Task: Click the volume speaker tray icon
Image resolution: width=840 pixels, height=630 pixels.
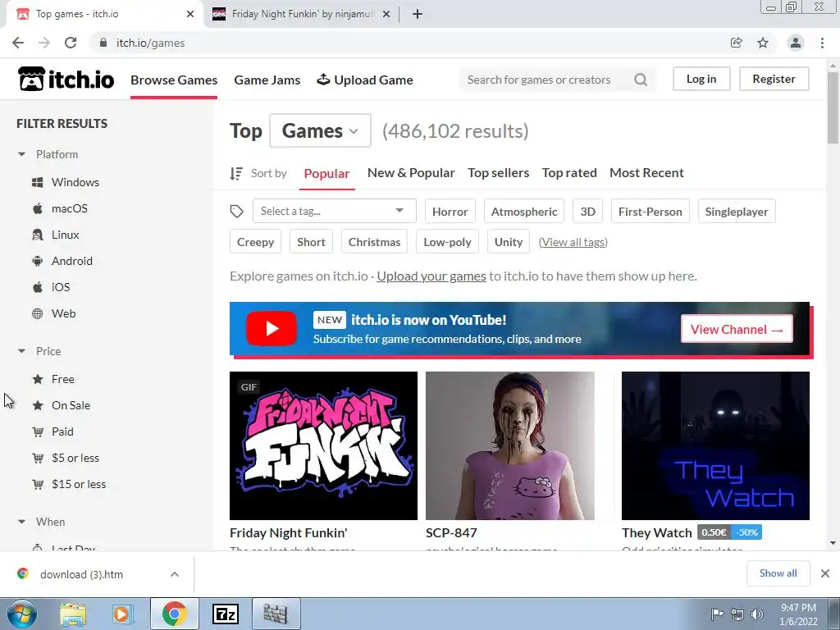Action: tap(757, 614)
